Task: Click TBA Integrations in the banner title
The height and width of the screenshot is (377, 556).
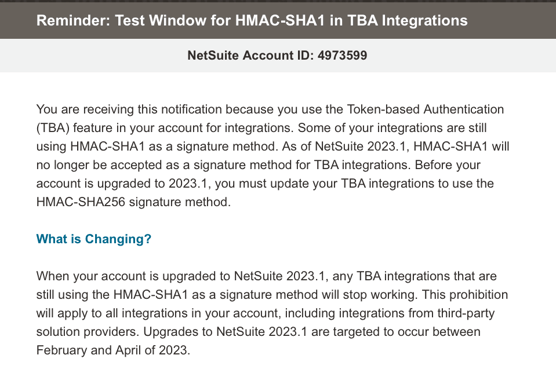Action: 407,21
